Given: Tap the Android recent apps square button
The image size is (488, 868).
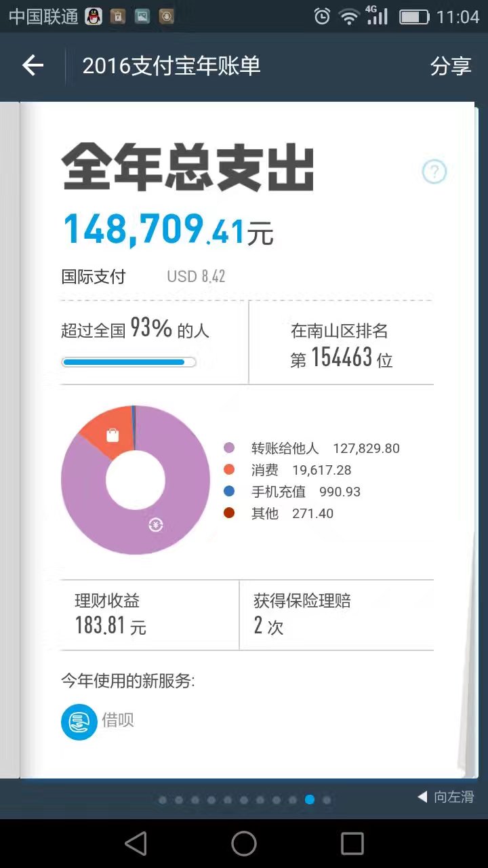Looking at the screenshot, I should pos(352,844).
